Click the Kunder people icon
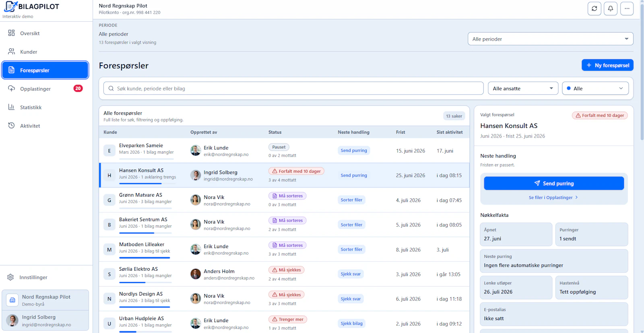This screenshot has height=333, width=644. [11, 51]
